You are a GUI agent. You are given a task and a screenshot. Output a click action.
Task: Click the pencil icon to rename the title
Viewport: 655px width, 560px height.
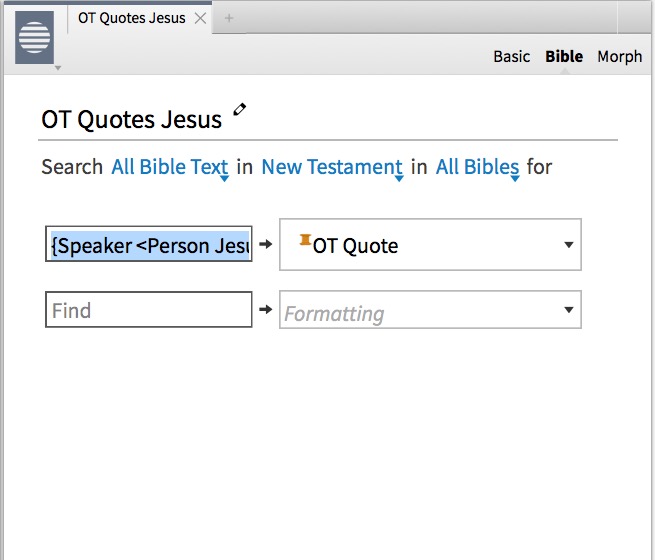click(239, 110)
